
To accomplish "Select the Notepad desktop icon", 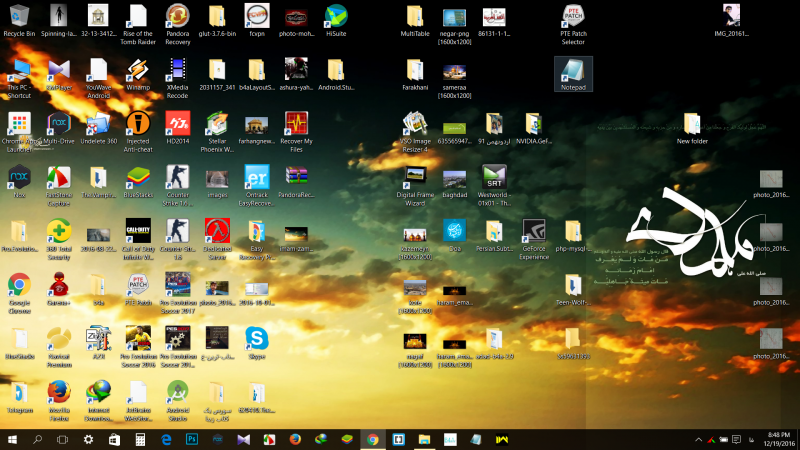I will (x=572, y=68).
